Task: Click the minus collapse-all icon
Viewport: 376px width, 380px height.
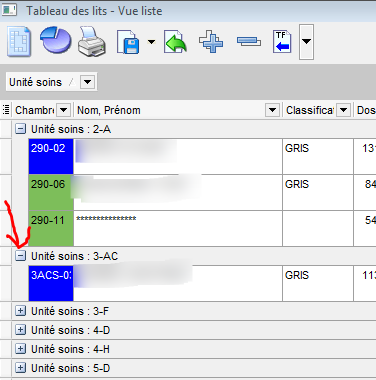Action: [249, 42]
